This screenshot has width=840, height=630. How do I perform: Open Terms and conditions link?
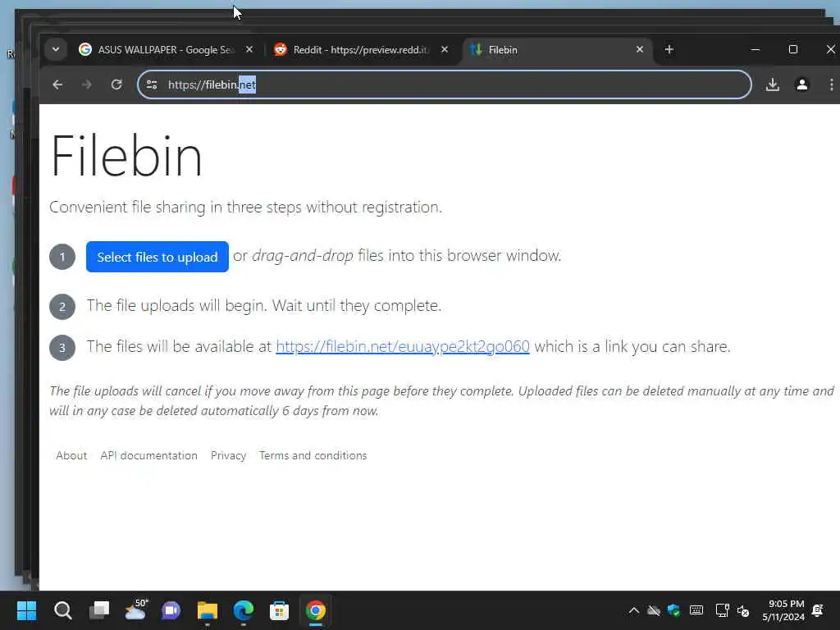[313, 455]
